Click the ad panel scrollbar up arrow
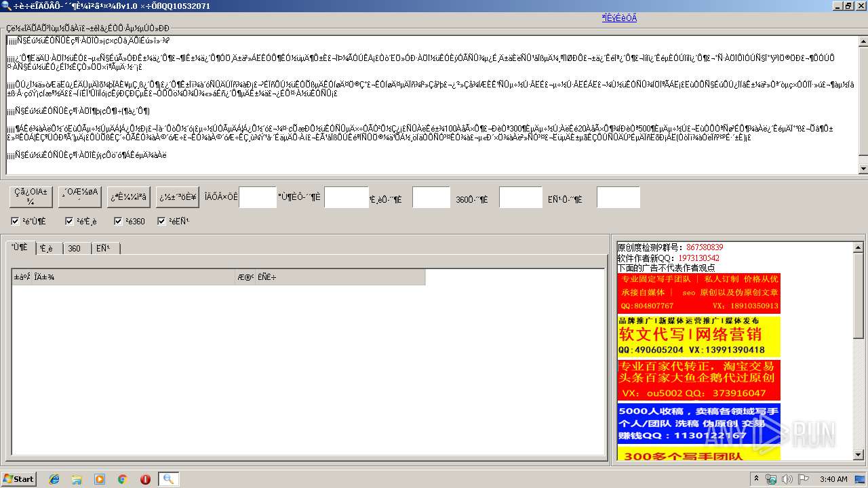This screenshot has width=868, height=488. [859, 247]
